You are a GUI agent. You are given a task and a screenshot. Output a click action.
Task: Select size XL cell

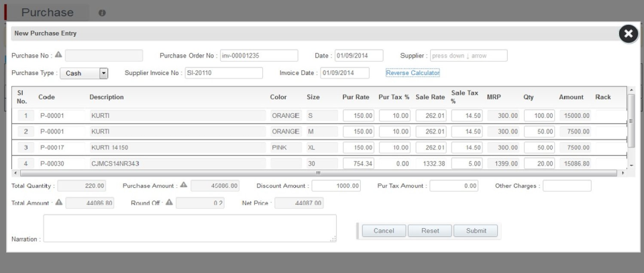[x=322, y=148]
